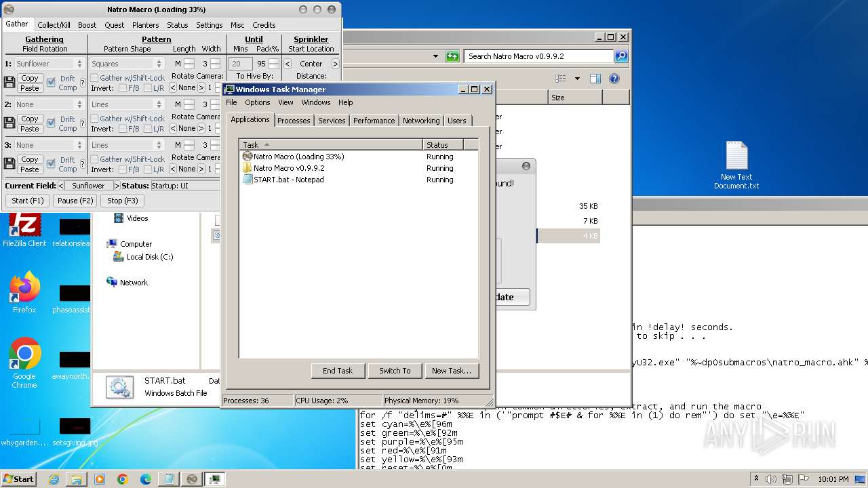This screenshot has width=868, height=488.
Task: Switch to Planters tab
Action: (146, 25)
